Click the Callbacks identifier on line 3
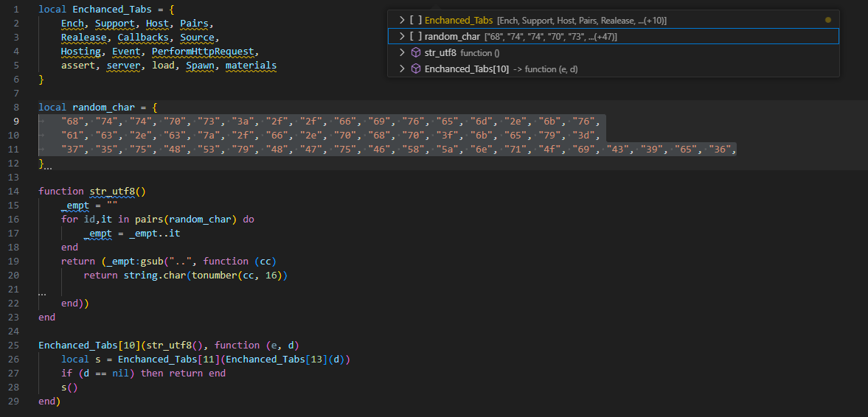 coord(143,38)
